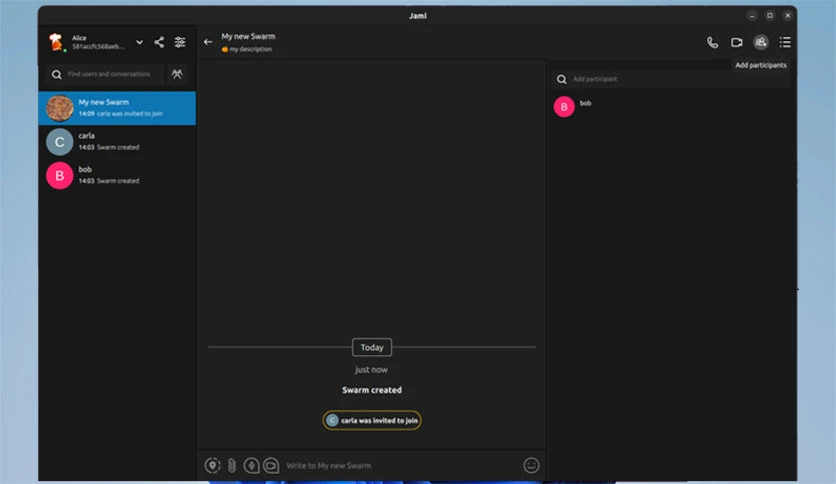Start a video call with the camera icon
Screen dimensions: 836x484
point(737,43)
